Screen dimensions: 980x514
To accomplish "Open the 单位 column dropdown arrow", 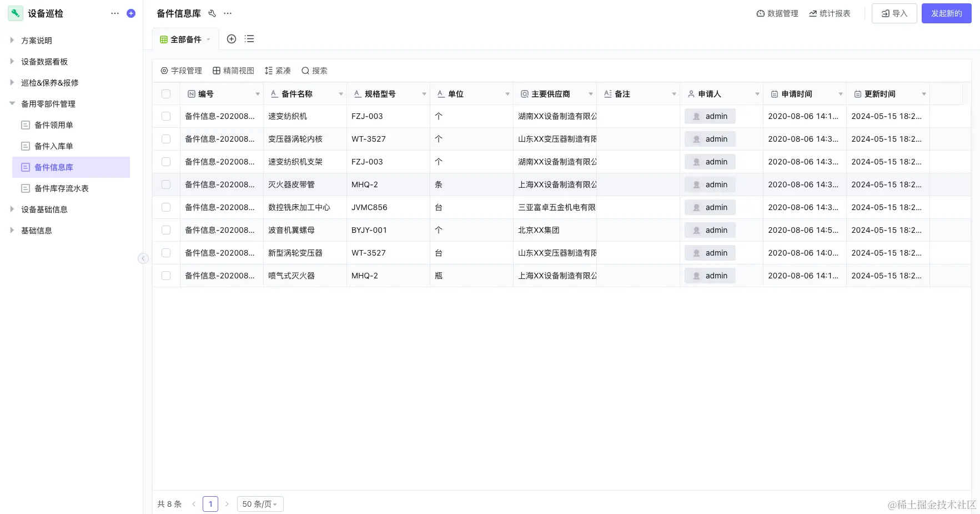I will point(507,94).
